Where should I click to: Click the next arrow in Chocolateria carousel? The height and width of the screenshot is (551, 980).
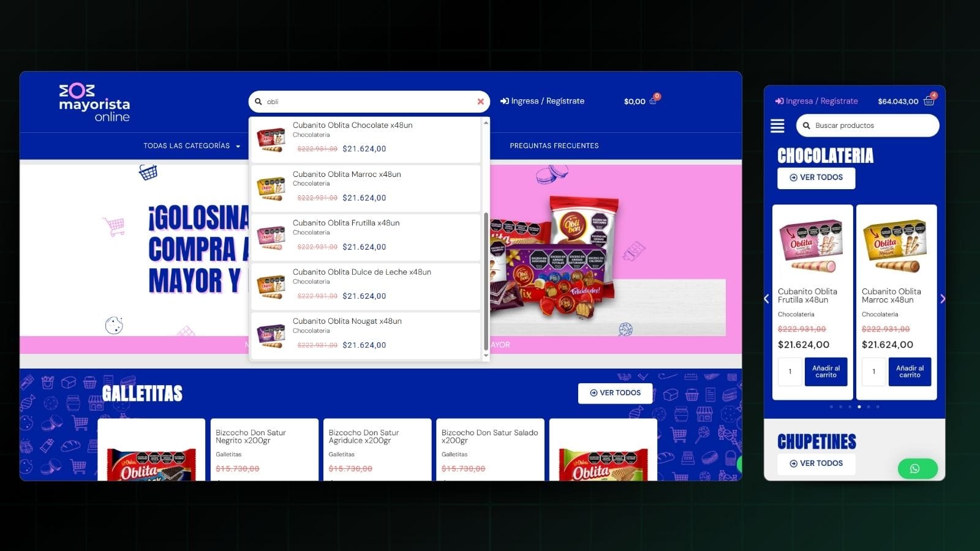click(942, 299)
